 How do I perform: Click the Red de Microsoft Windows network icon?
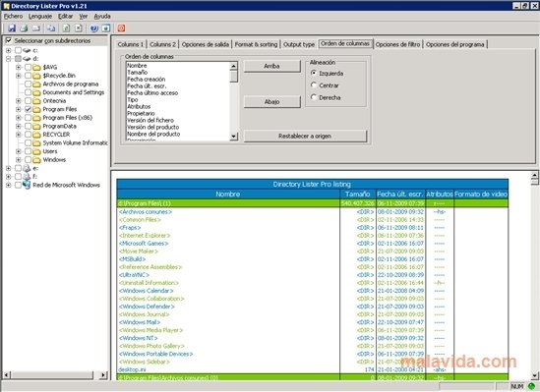click(x=27, y=185)
